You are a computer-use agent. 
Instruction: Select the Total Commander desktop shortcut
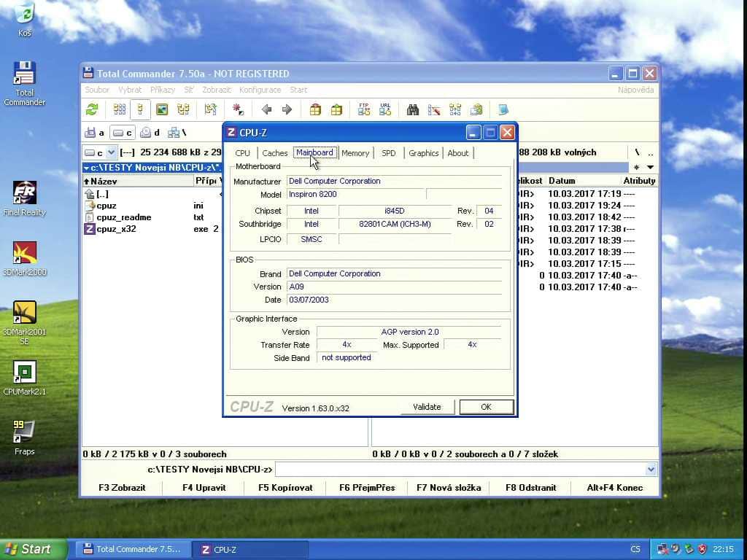click(x=25, y=83)
